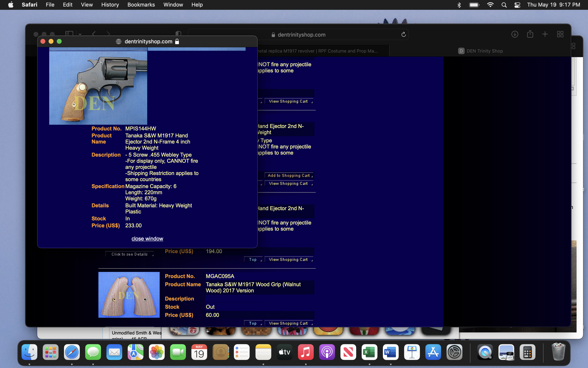Open the Safari menu
The image size is (588, 368).
pyautogui.click(x=29, y=5)
